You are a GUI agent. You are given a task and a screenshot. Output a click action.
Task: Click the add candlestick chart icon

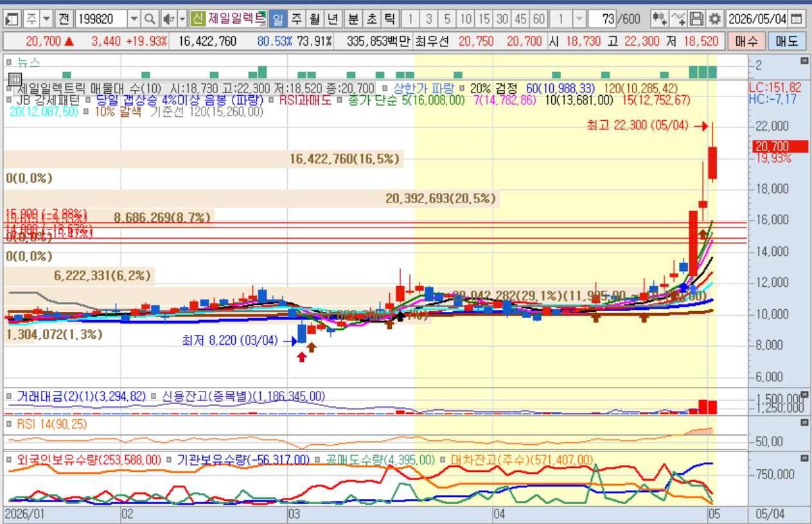[659, 19]
